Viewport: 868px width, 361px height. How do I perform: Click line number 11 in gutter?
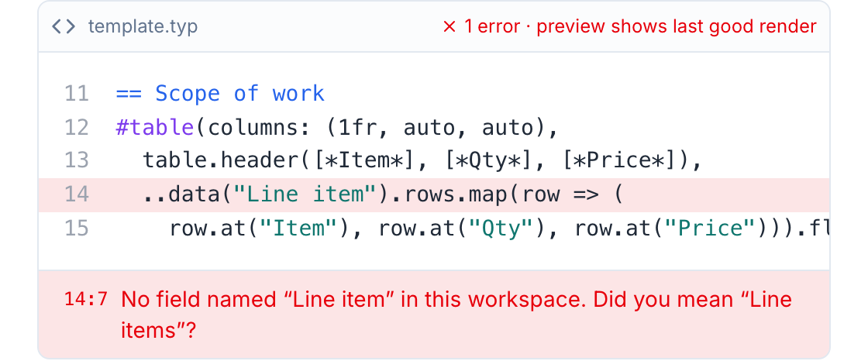pyautogui.click(x=77, y=94)
